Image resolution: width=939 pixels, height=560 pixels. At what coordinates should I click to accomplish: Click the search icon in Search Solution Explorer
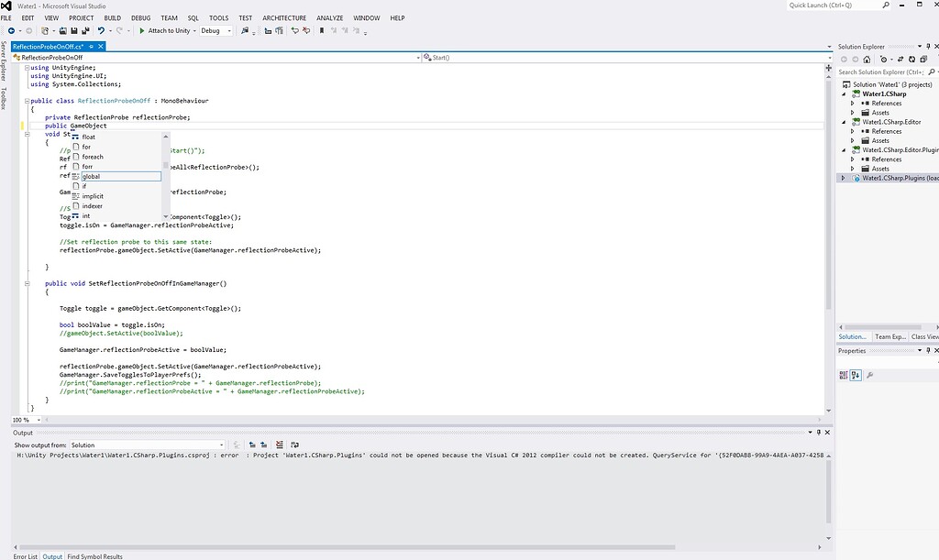[x=932, y=71]
